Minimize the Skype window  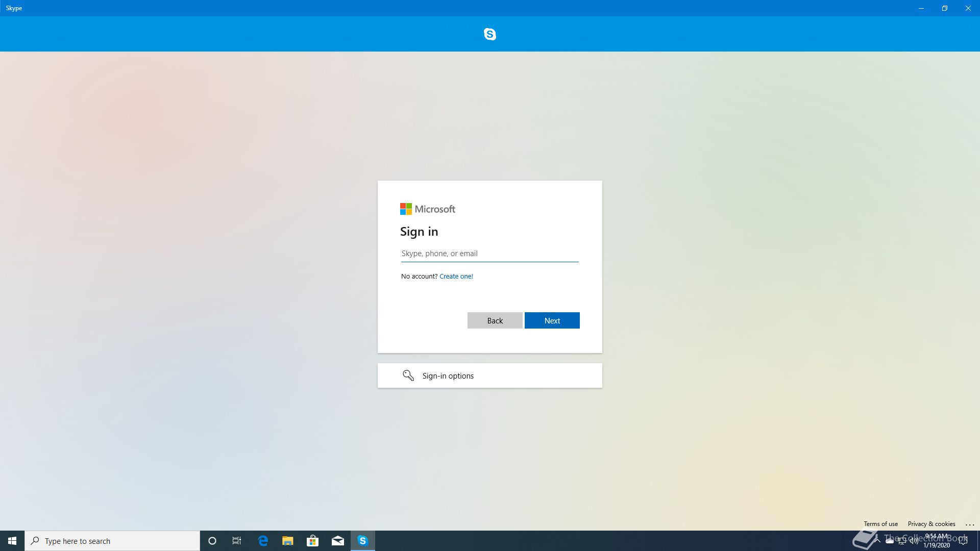(921, 8)
